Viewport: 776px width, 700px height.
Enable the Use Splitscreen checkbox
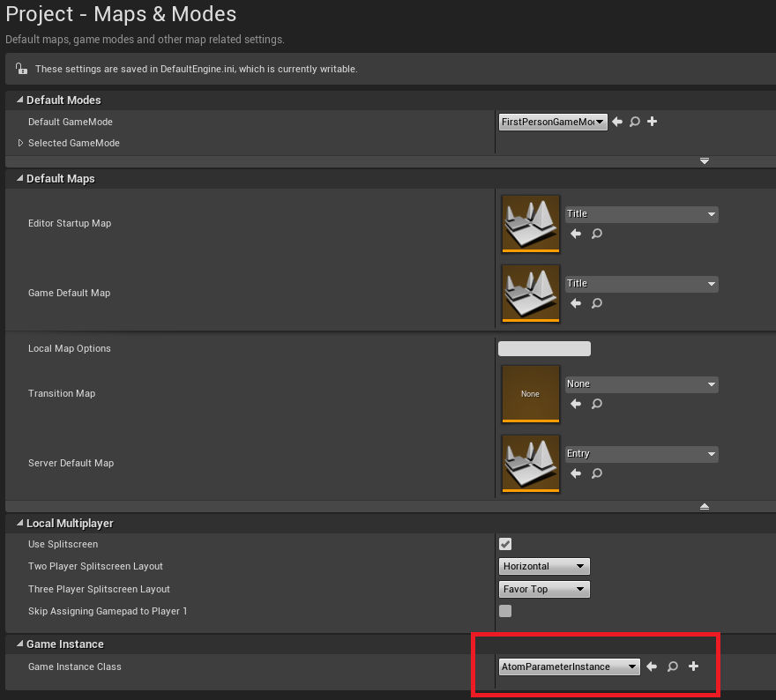pyautogui.click(x=504, y=544)
